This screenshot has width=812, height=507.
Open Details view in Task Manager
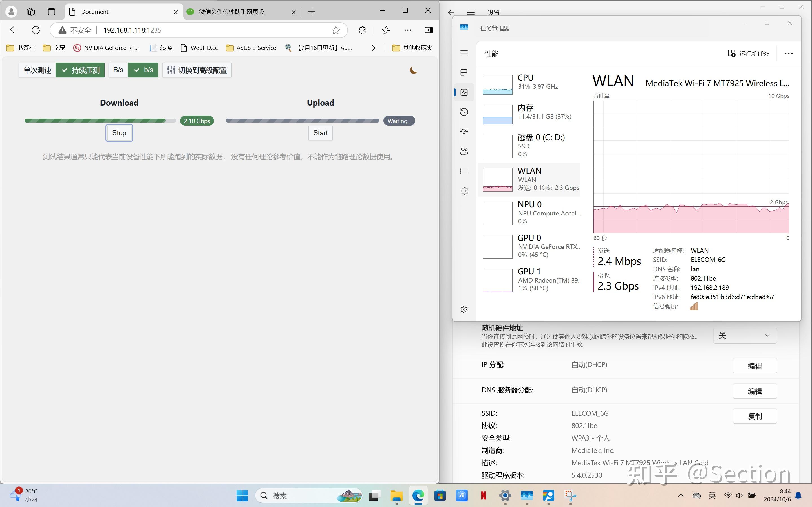click(464, 171)
